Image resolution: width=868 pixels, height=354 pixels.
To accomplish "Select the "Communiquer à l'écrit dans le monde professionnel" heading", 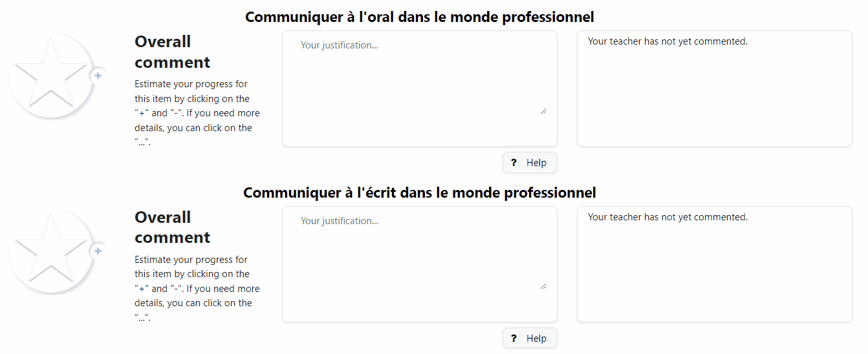I will pyautogui.click(x=419, y=193).
